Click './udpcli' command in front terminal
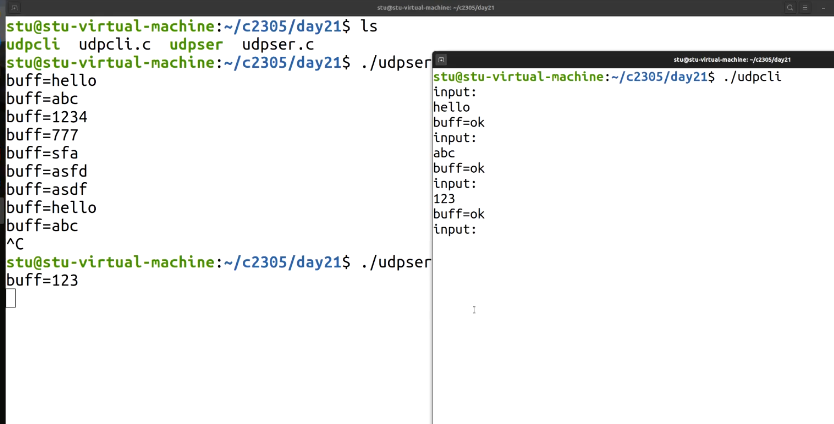The image size is (834, 424). pos(752,77)
